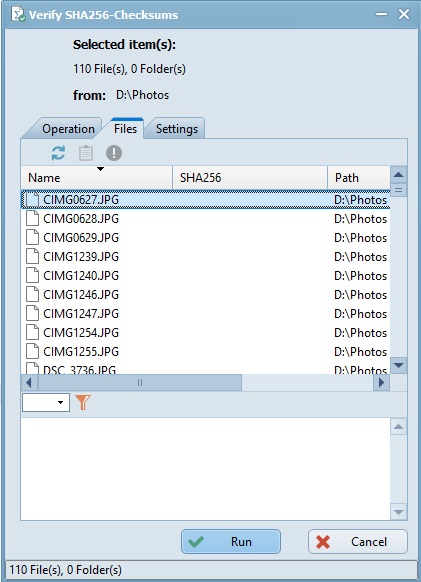Viewport: 421px width, 582px height.
Task: Click the refresh file list icon
Action: pyautogui.click(x=58, y=153)
